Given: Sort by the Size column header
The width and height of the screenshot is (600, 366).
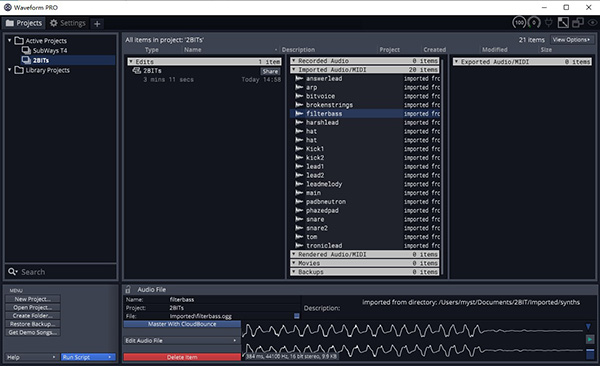Looking at the screenshot, I should [546, 50].
